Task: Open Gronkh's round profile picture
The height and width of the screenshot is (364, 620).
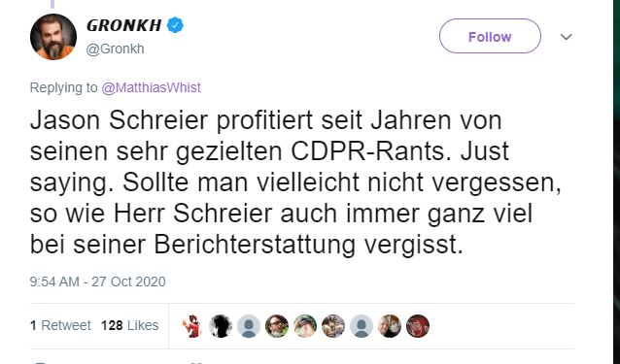Action: tap(53, 37)
